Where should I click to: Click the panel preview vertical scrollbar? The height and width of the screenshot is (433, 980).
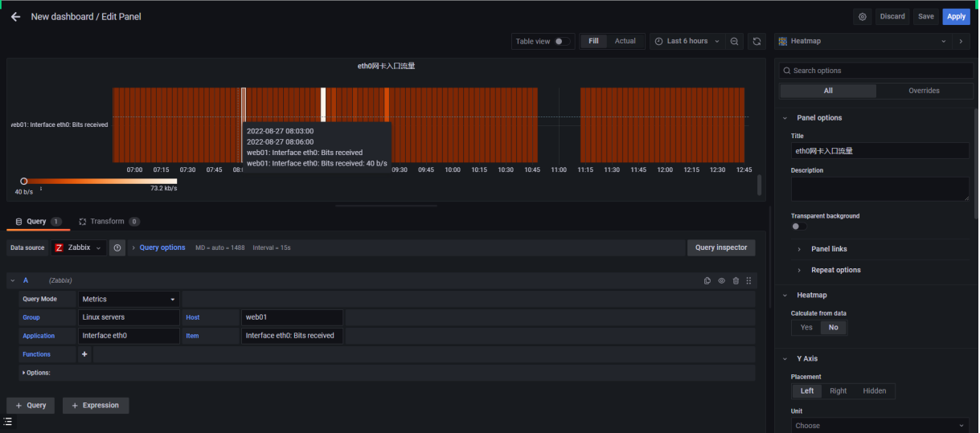tap(760, 185)
